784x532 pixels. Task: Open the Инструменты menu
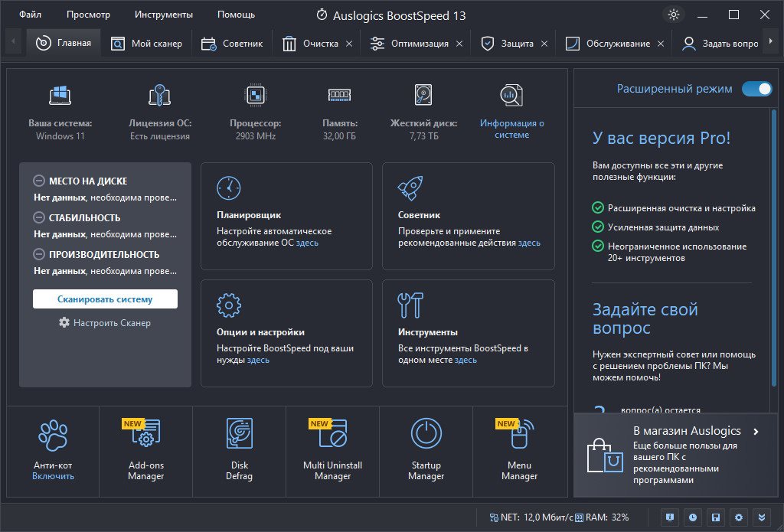pos(164,15)
